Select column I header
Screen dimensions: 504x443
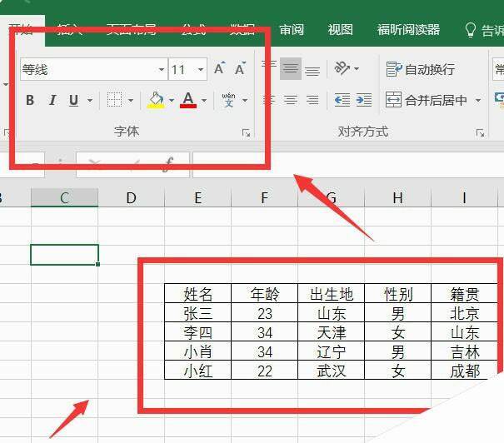coord(464,198)
